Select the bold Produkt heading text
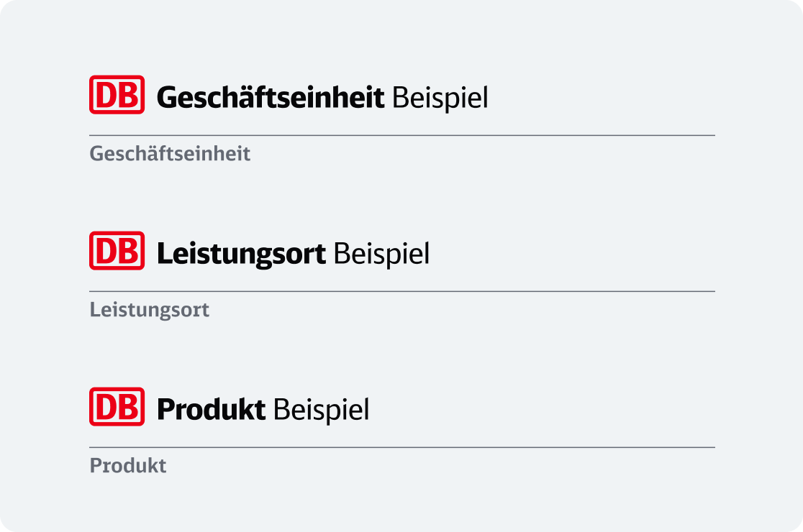Viewport: 803px width, 532px height. click(211, 409)
